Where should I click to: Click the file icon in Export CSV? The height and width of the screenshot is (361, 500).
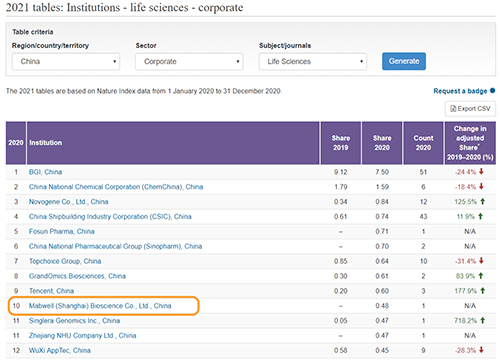click(x=453, y=109)
